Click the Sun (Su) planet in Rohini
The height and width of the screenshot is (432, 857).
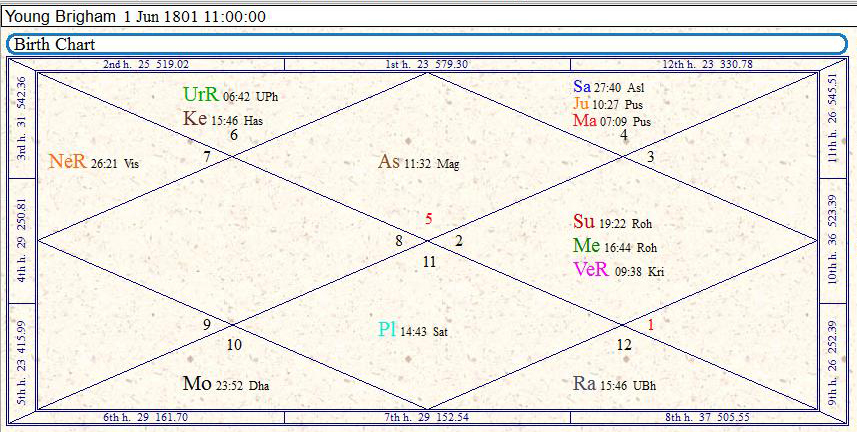[x=583, y=222]
